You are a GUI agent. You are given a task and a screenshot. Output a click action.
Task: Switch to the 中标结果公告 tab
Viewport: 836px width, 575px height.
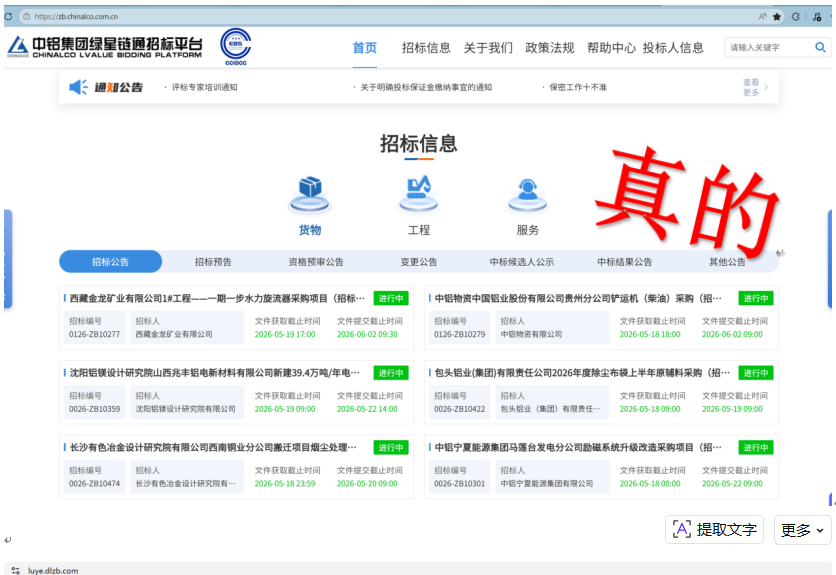(x=624, y=262)
